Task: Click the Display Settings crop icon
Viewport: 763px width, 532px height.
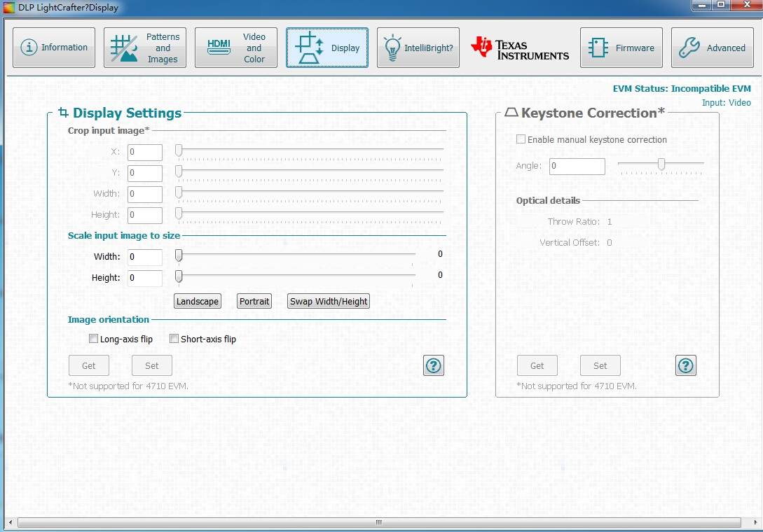Action: tap(63, 113)
